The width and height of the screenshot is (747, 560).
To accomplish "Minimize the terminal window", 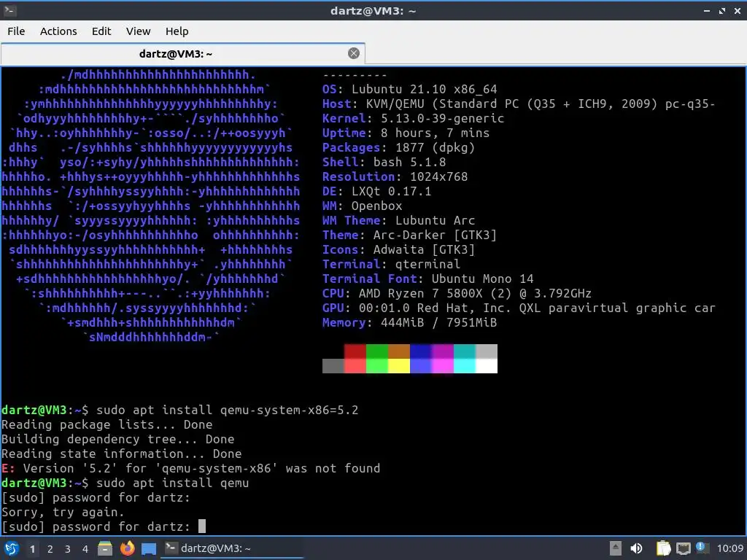I will click(x=706, y=10).
